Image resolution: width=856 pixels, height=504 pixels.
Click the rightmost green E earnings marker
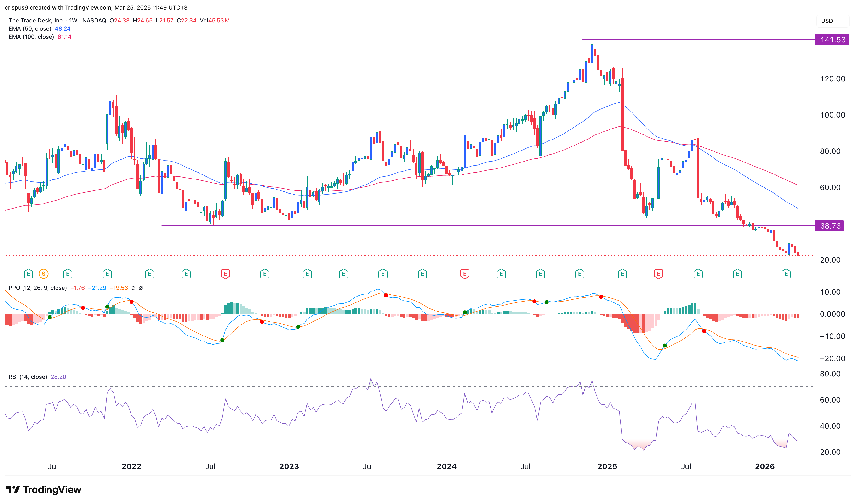(x=786, y=274)
